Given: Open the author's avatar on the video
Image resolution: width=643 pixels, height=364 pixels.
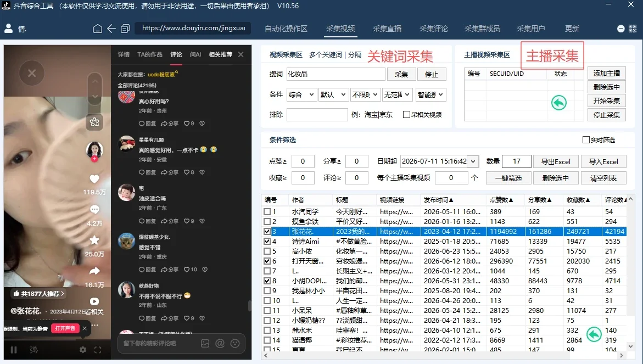Looking at the screenshot, I should point(94,150).
